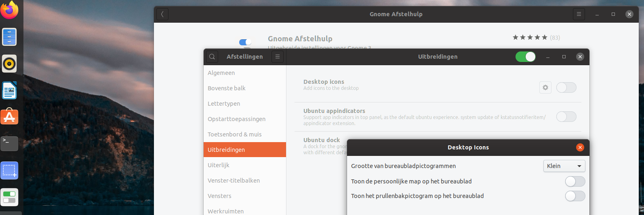Click Gnome Afstelhulp heading in store page

click(x=300, y=39)
